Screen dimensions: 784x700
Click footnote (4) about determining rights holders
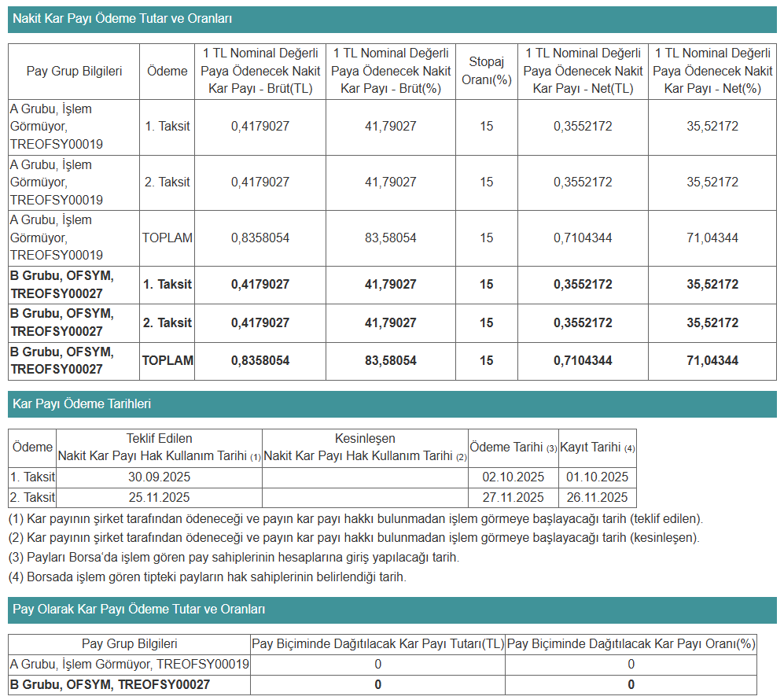click(x=208, y=577)
